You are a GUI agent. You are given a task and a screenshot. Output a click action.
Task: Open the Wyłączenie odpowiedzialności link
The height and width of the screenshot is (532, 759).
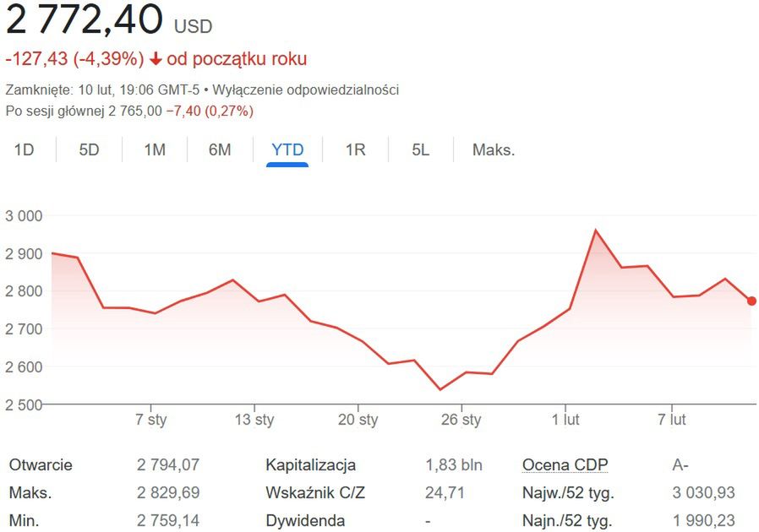pos(306,90)
